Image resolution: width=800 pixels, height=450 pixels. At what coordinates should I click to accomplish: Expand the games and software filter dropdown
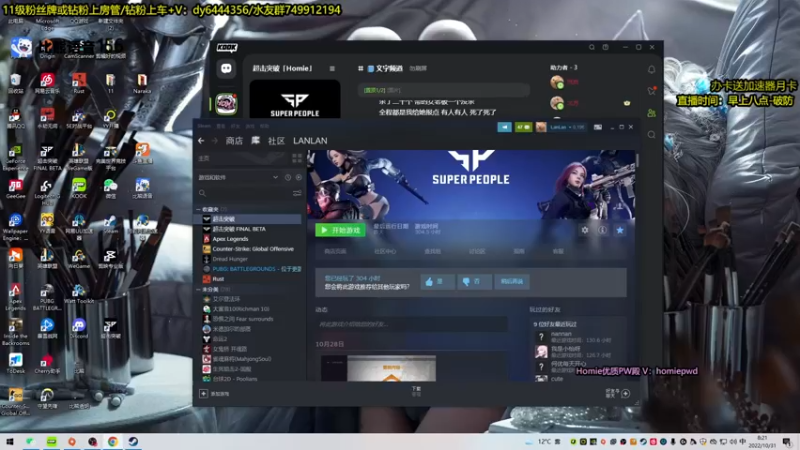tap(275, 178)
